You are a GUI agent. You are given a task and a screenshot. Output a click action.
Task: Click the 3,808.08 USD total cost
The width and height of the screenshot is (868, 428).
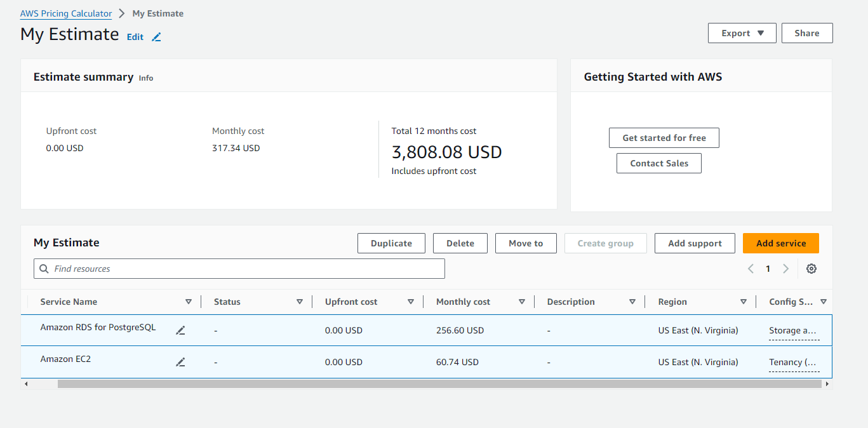(x=446, y=152)
